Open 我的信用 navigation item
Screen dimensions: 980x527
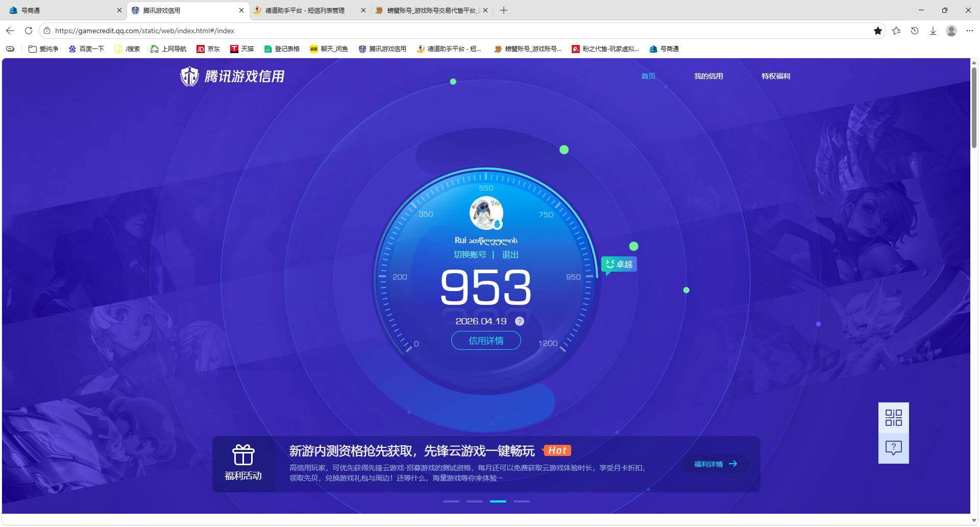708,76
